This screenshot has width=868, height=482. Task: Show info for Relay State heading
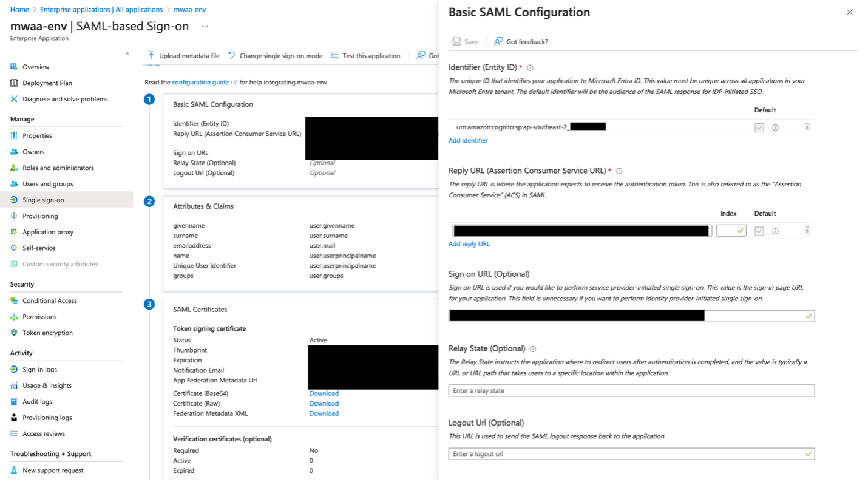[x=533, y=349]
